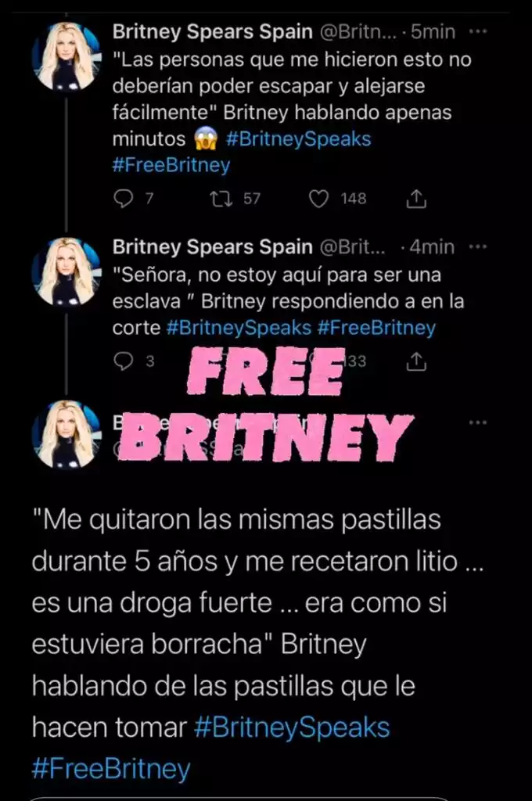The height and width of the screenshot is (801, 532).
Task: Open more options on the third tweet
Action: [x=478, y=422]
